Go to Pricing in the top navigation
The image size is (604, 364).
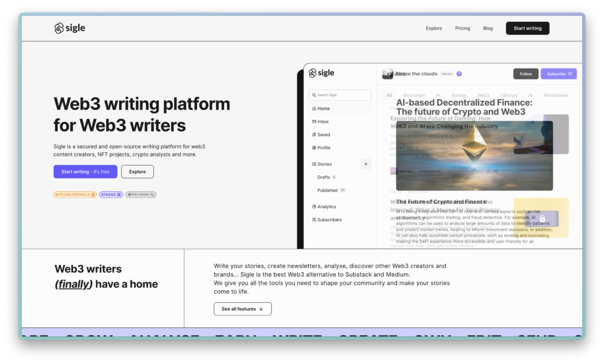point(462,28)
